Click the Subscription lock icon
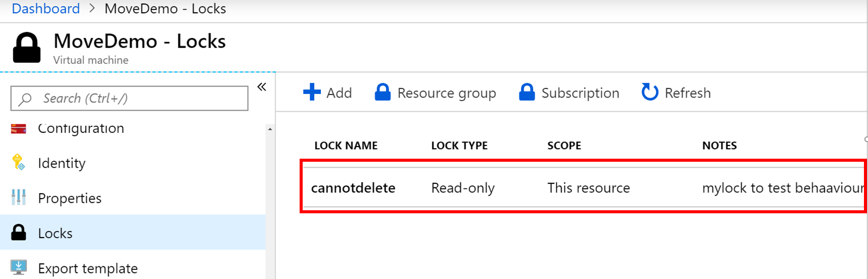The image size is (868, 279). coord(527,92)
